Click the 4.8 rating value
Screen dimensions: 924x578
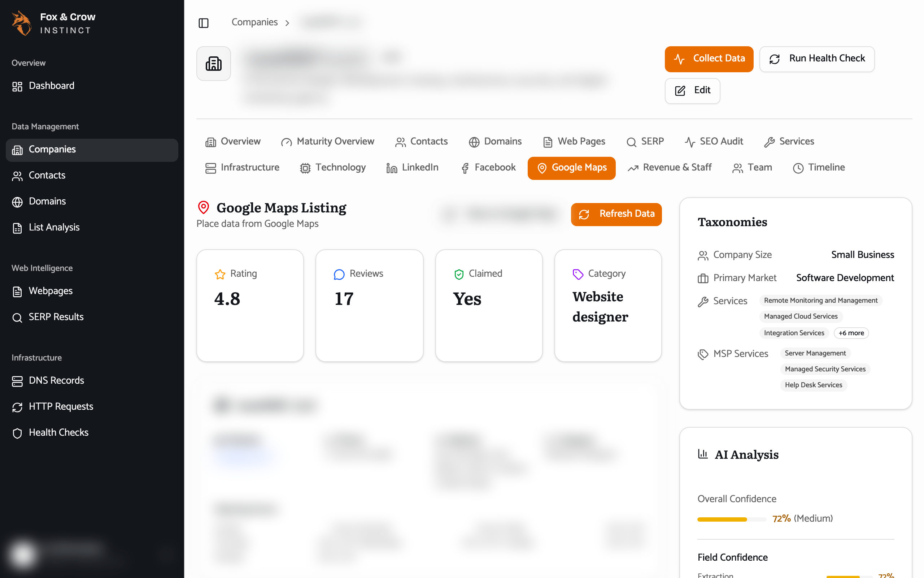pyautogui.click(x=227, y=299)
